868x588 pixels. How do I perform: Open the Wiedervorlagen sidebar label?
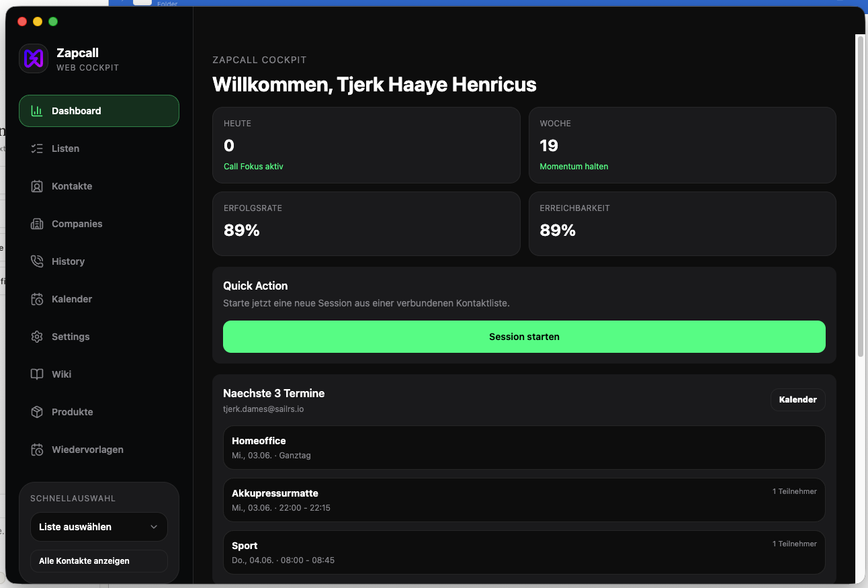click(87, 450)
